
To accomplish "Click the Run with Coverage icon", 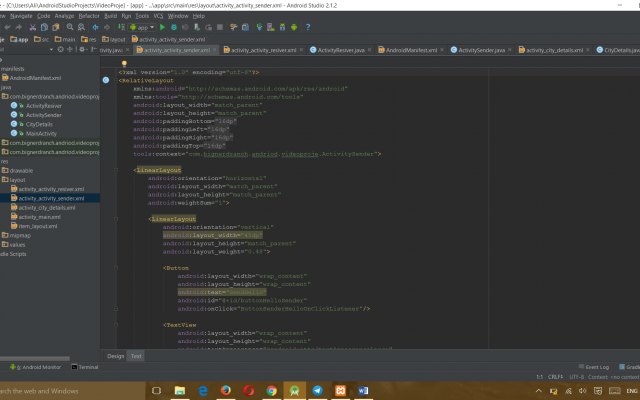I will [x=185, y=27].
